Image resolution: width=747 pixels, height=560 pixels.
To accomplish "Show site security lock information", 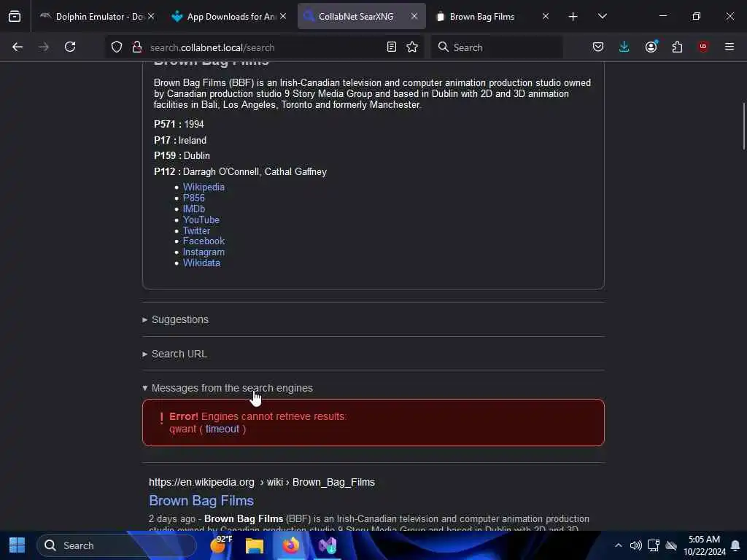I will pos(137,47).
